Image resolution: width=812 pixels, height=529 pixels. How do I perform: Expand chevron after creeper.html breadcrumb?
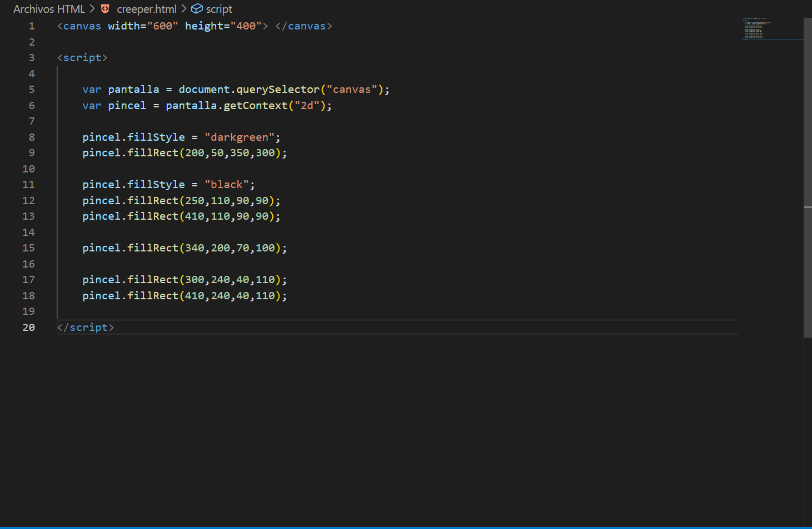pos(184,9)
